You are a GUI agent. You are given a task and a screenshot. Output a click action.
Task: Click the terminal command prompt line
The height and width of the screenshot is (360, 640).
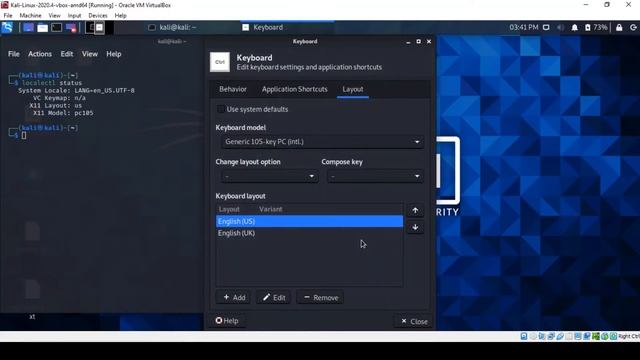point(24,136)
